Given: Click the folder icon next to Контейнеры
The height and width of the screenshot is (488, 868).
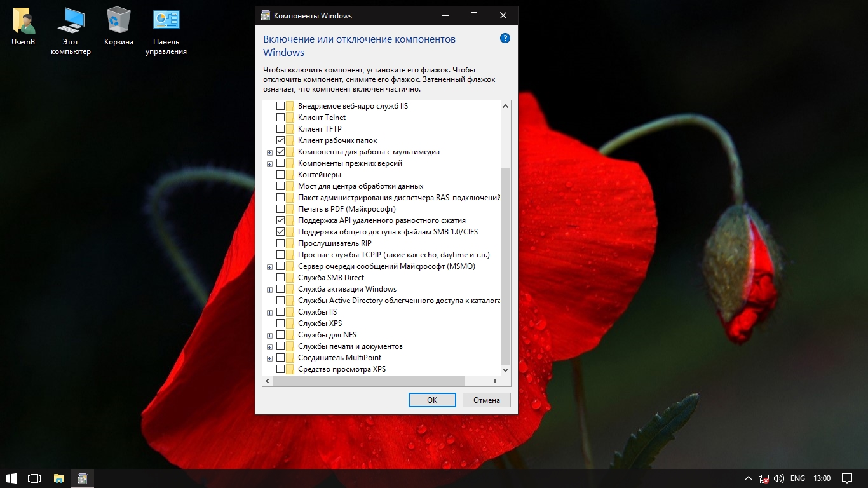Looking at the screenshot, I should click(290, 175).
